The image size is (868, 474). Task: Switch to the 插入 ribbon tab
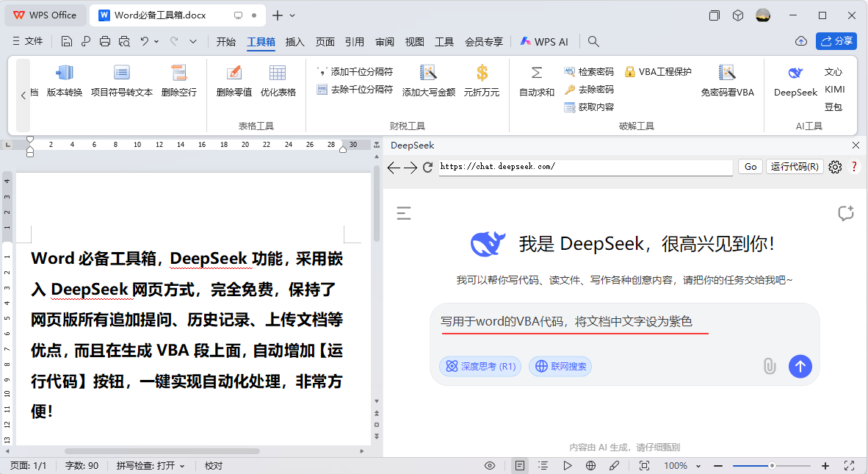[x=294, y=42]
